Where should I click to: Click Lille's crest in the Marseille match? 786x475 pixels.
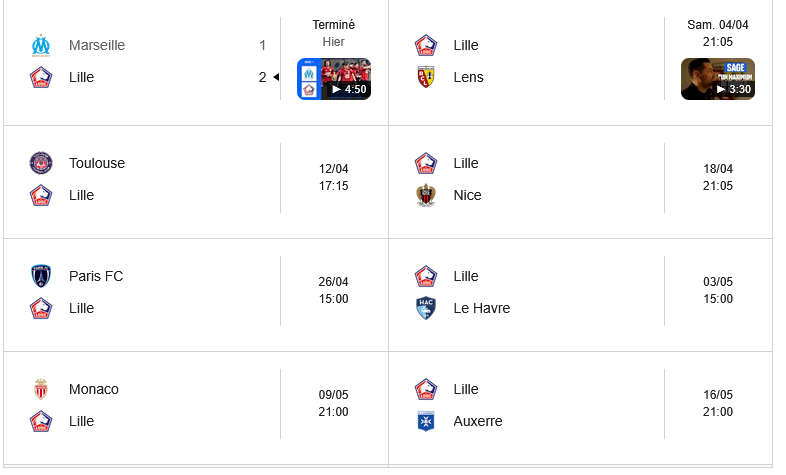40,77
